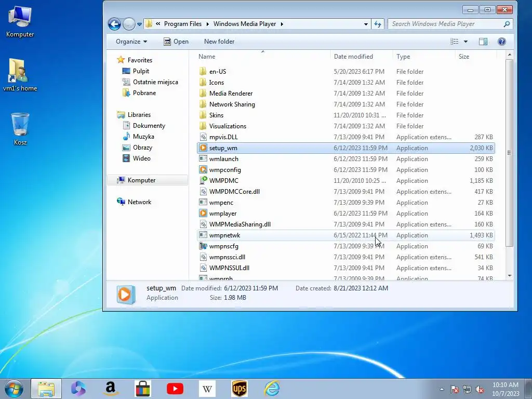Viewport: 532px width, 399px height.
Task: Select the wmpconfig application icon
Action: [203, 169]
